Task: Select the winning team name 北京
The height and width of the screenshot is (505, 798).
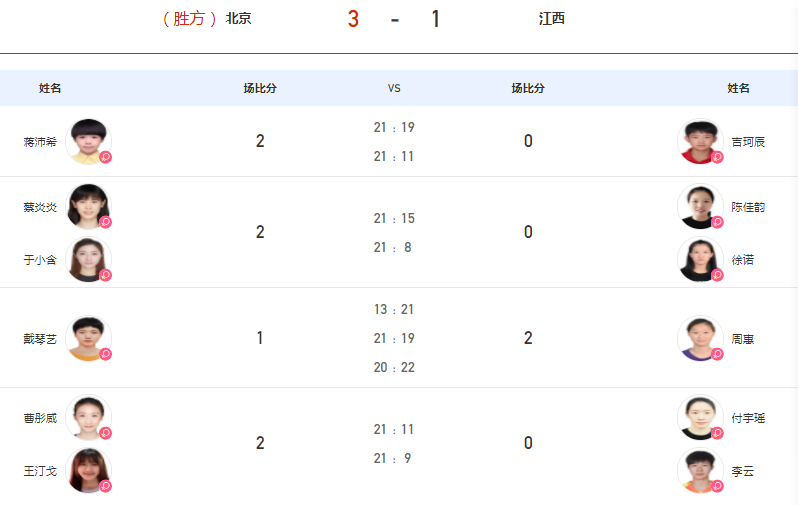Action: point(239,19)
